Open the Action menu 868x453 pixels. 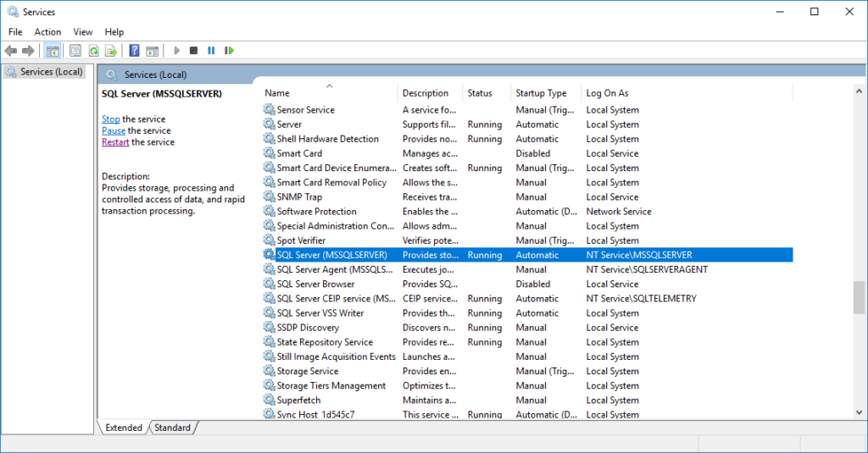point(47,32)
